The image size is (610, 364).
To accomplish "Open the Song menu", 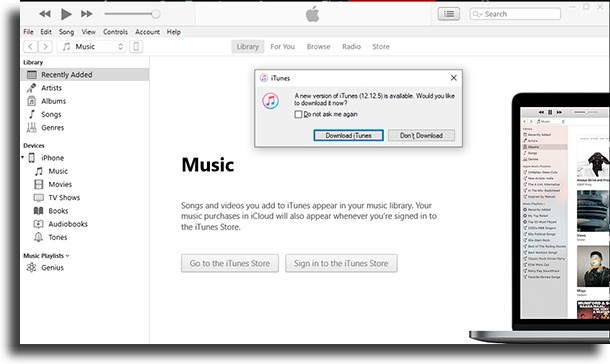I will [66, 32].
